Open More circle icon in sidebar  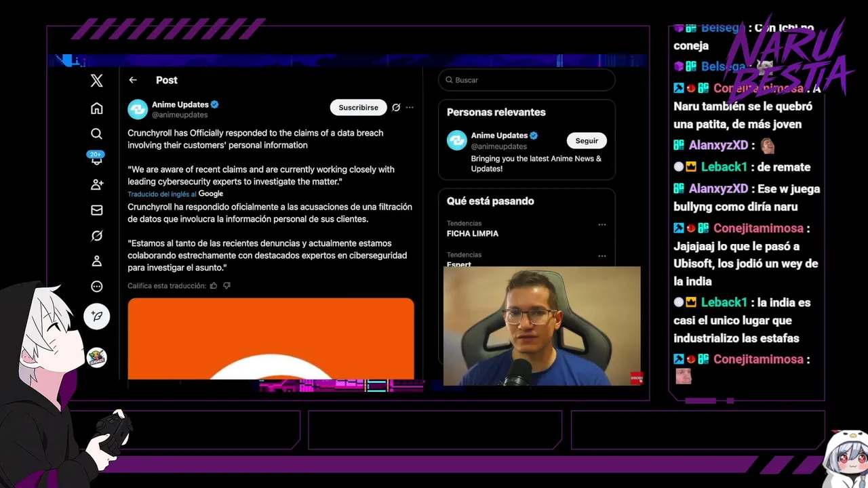click(96, 287)
